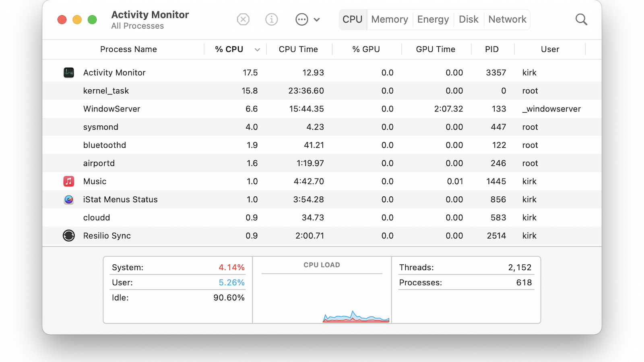Click the iStat Menus Status icon

point(69,200)
